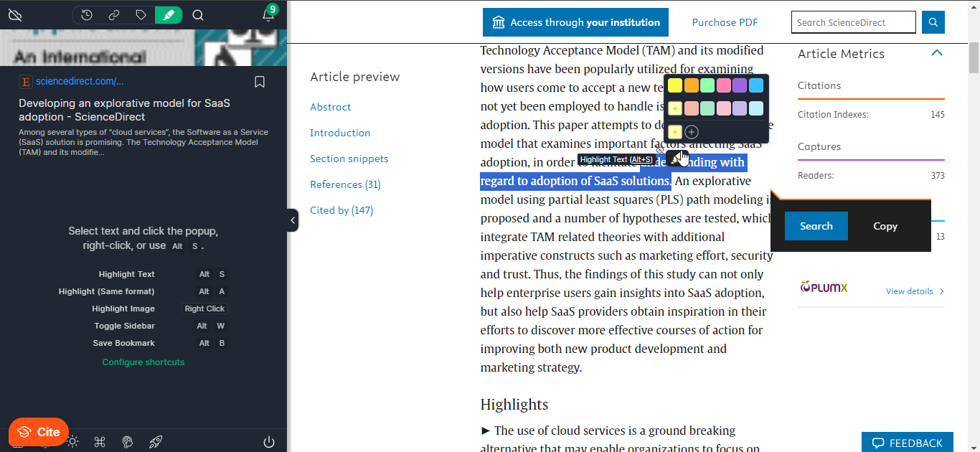Click the Purchase PDF link

(725, 22)
